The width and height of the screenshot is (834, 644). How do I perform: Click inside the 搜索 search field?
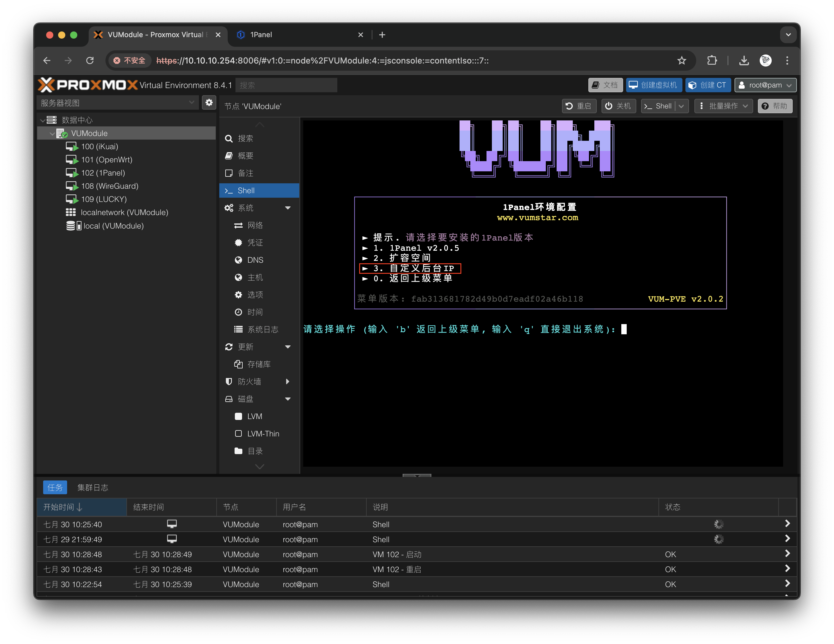pyautogui.click(x=286, y=85)
